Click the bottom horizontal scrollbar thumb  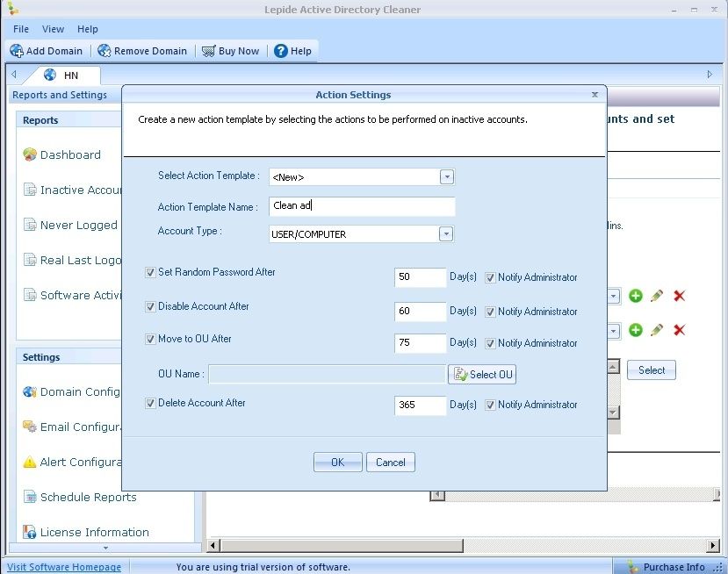(342, 545)
